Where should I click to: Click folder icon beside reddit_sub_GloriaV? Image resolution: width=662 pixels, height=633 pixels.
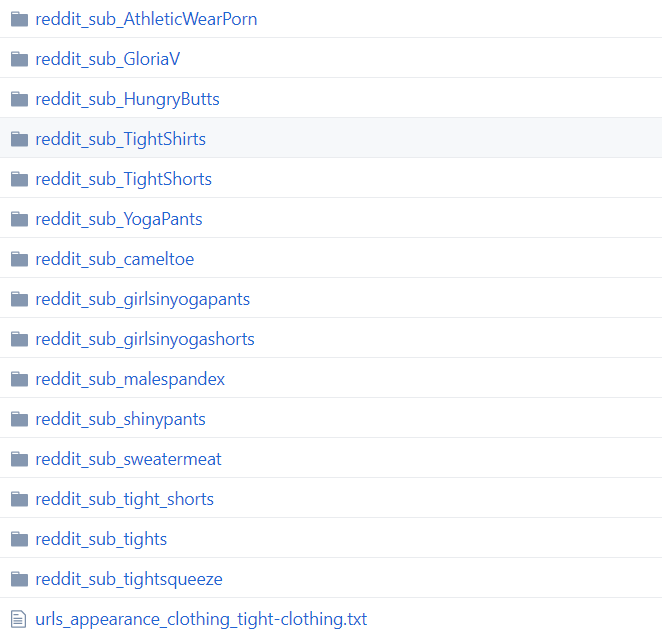pos(19,59)
